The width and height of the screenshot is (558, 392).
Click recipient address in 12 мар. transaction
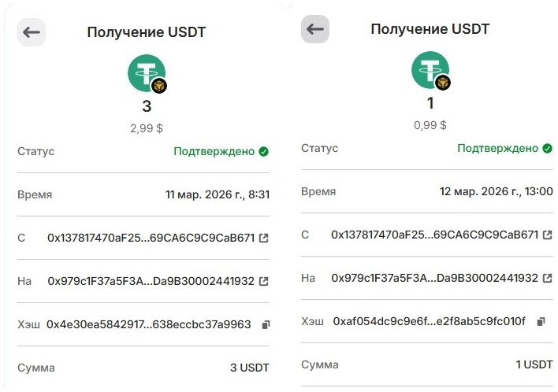(x=434, y=278)
